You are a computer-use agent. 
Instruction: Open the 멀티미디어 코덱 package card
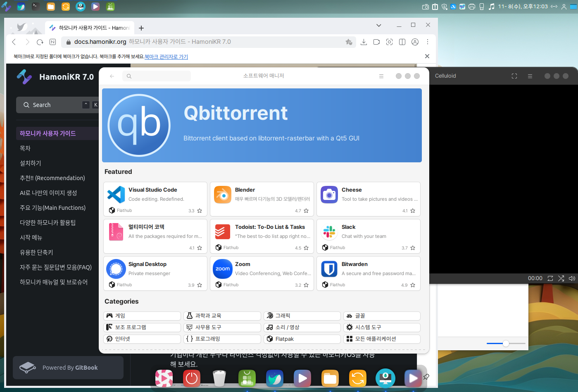click(155, 236)
